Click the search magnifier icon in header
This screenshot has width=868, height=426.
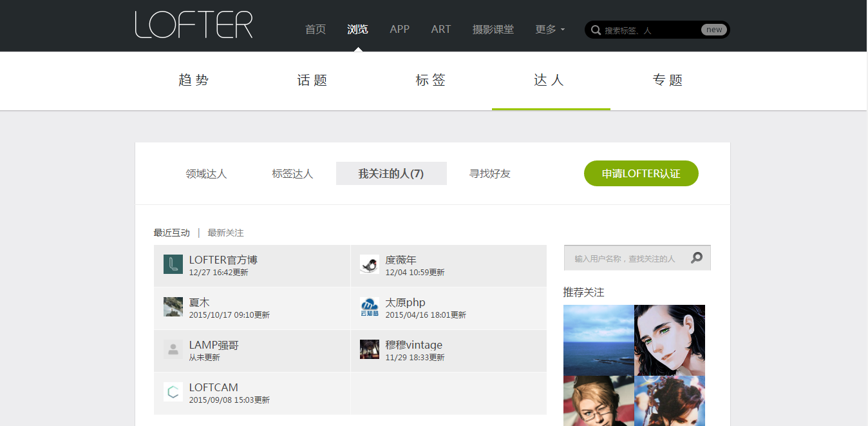[x=596, y=30]
